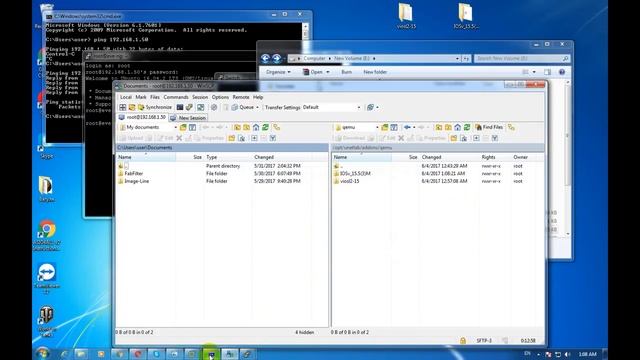The width and height of the screenshot is (640, 360).
Task: Click the remote panel open directory icon
Action: coord(384,127)
